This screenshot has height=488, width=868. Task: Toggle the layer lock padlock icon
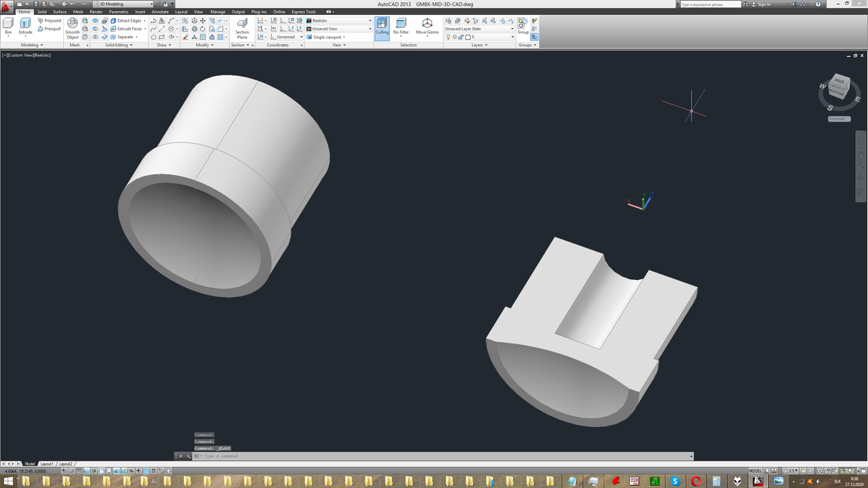[460, 37]
